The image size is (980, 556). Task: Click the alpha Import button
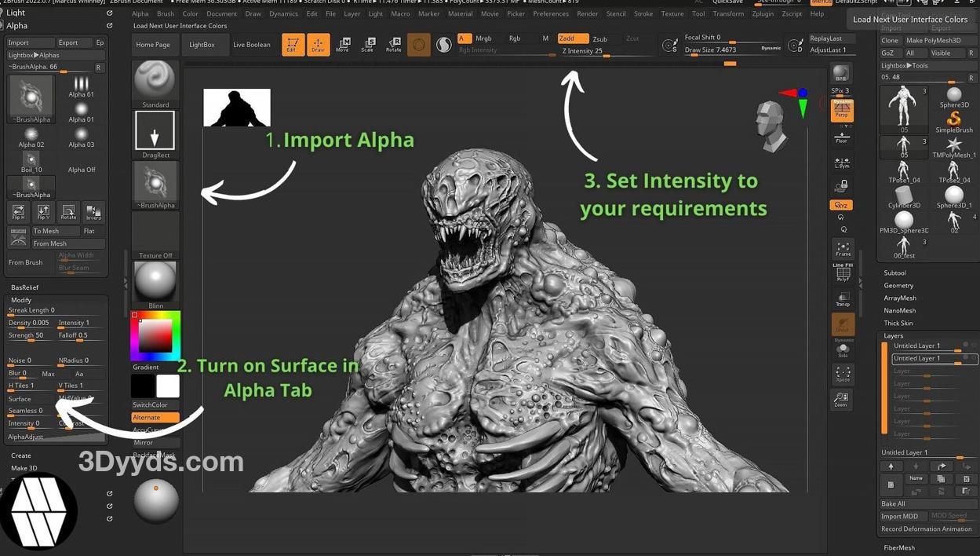(30, 42)
